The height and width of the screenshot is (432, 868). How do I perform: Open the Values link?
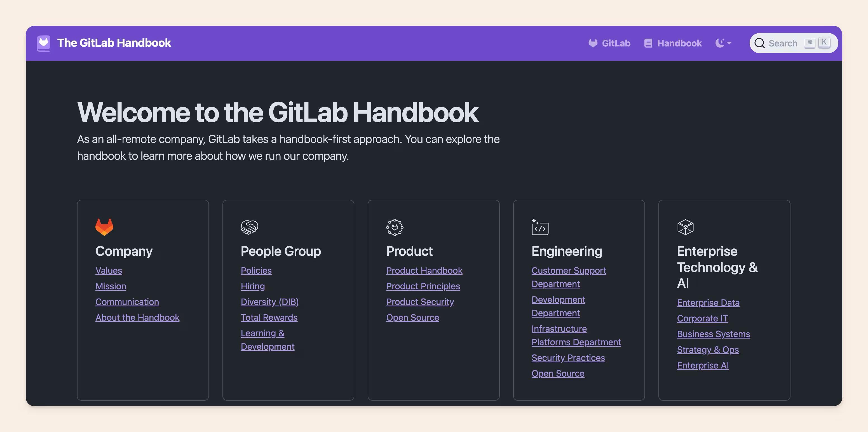tap(109, 271)
